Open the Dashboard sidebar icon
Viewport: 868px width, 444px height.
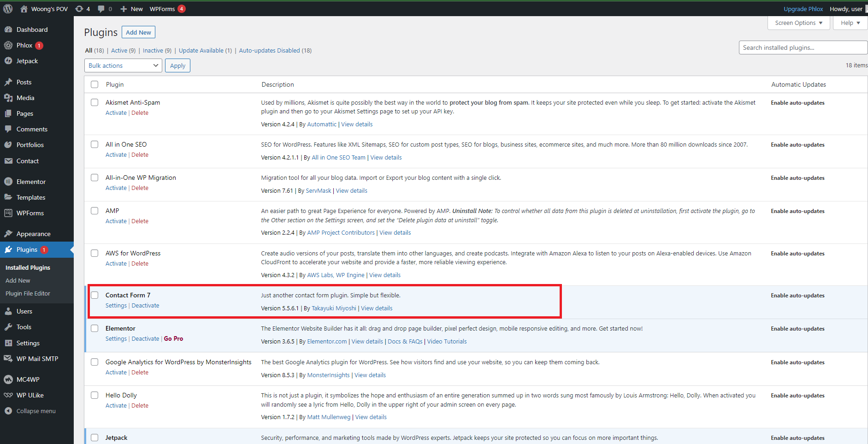[8, 30]
